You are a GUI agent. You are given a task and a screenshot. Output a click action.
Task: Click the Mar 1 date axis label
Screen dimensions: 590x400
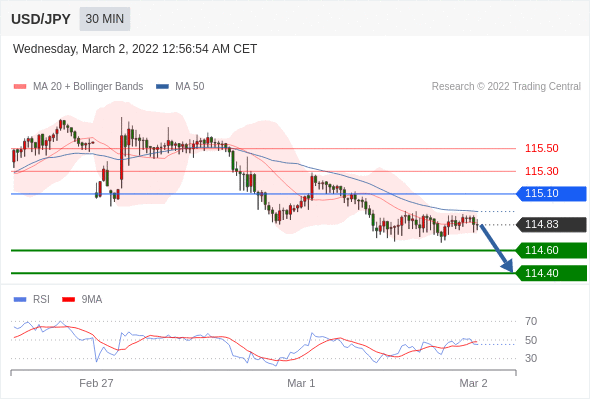[301, 383]
